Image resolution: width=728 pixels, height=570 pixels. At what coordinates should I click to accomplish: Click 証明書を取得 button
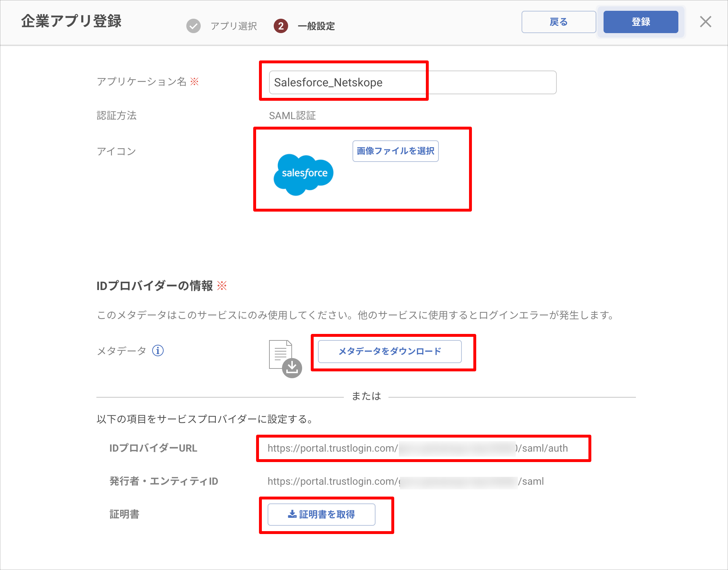(322, 515)
